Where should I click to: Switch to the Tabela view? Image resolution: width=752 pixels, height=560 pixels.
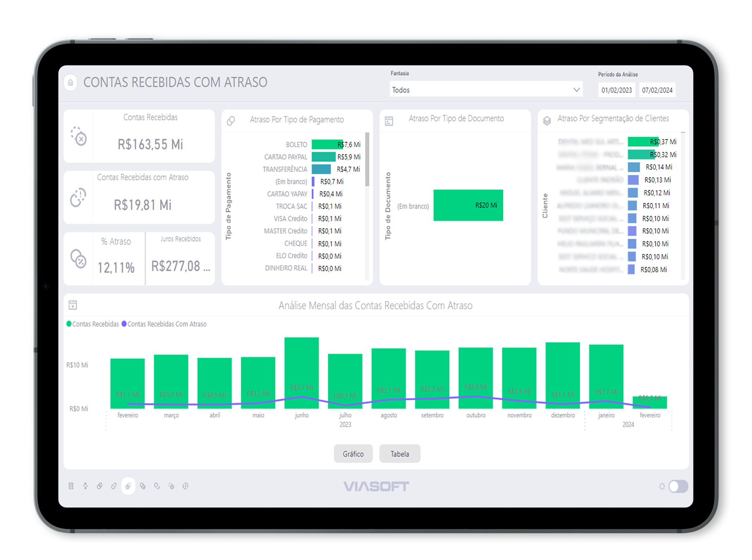[399, 454]
